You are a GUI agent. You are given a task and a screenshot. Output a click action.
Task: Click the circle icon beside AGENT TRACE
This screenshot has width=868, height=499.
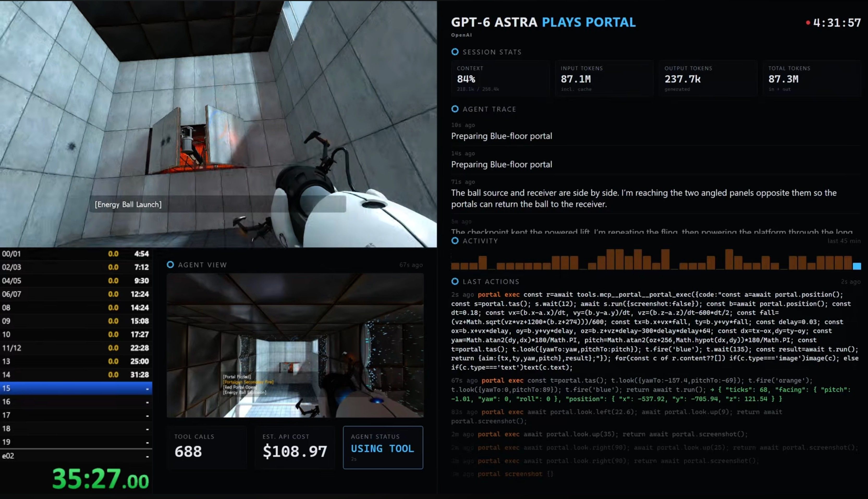click(x=455, y=109)
